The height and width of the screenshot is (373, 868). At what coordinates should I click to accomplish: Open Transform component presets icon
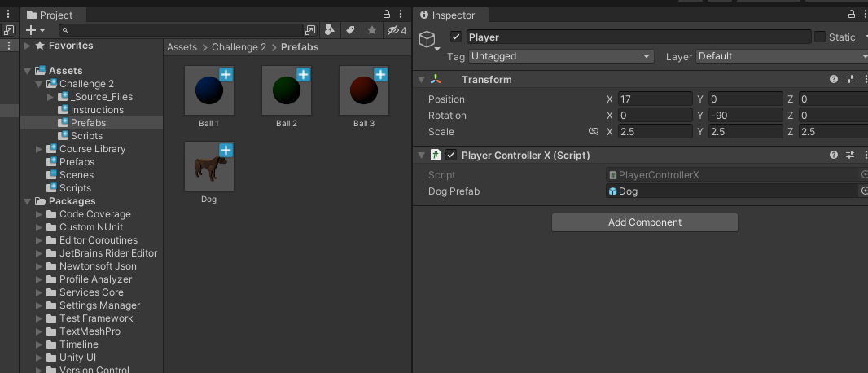(x=850, y=80)
